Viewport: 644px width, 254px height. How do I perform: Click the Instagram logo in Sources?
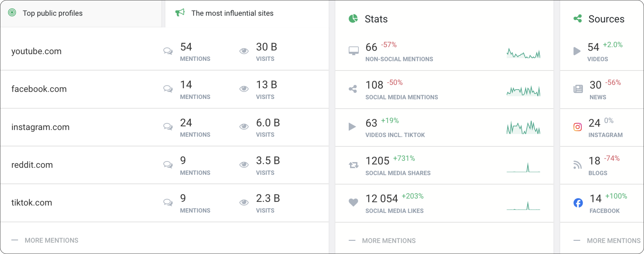(577, 127)
